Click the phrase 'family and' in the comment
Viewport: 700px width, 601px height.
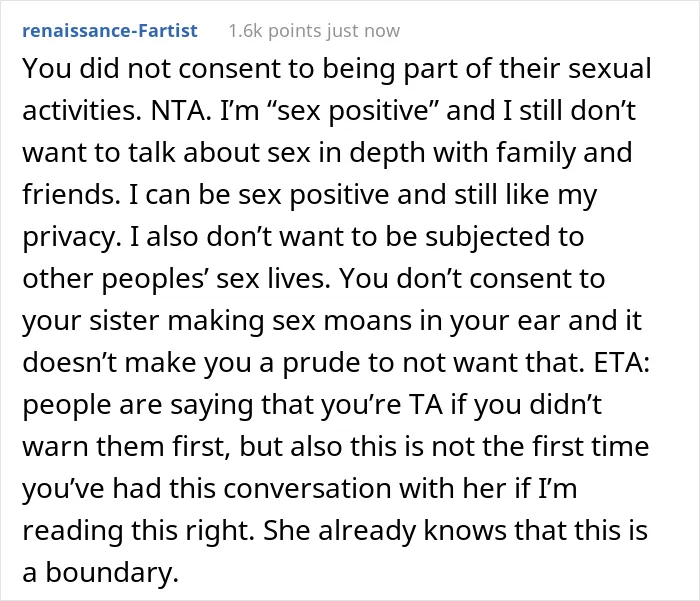(564, 152)
